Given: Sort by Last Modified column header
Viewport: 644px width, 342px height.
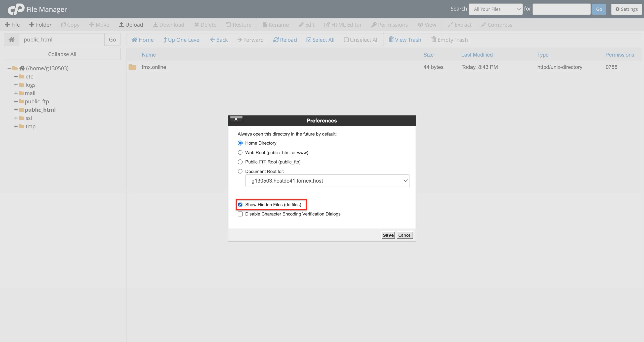Looking at the screenshot, I should (x=477, y=55).
